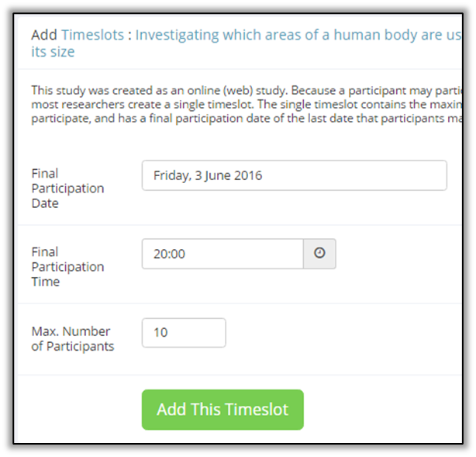The width and height of the screenshot is (476, 457).
Task: Place cursor on the "20:00" time value
Action: pyautogui.click(x=171, y=254)
